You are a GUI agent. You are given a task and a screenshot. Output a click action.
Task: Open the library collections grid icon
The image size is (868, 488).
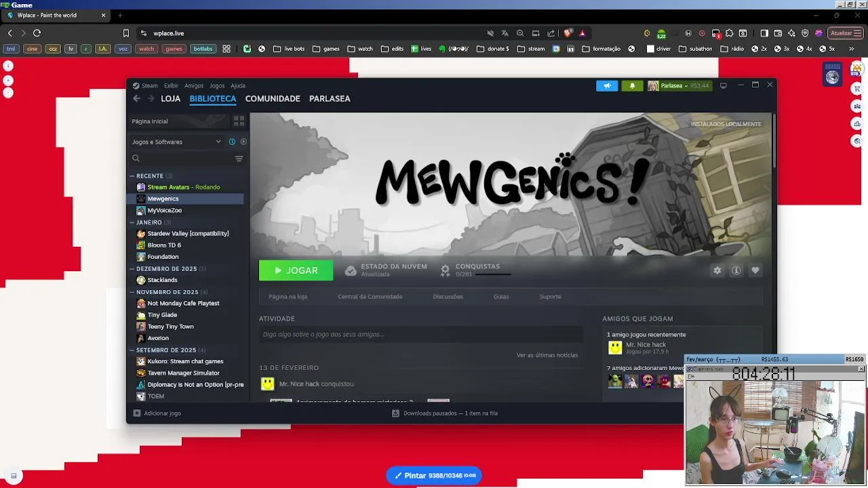[x=239, y=121]
